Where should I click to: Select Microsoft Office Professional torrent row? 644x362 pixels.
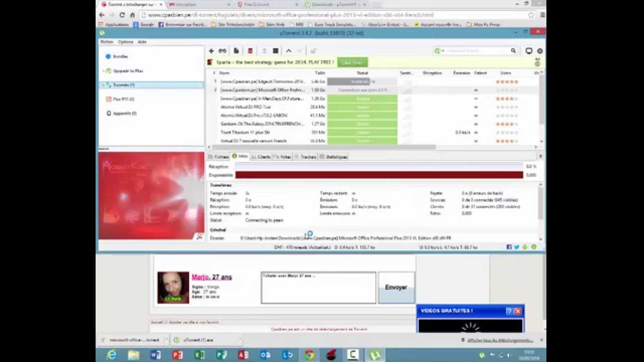pyautogui.click(x=375, y=90)
